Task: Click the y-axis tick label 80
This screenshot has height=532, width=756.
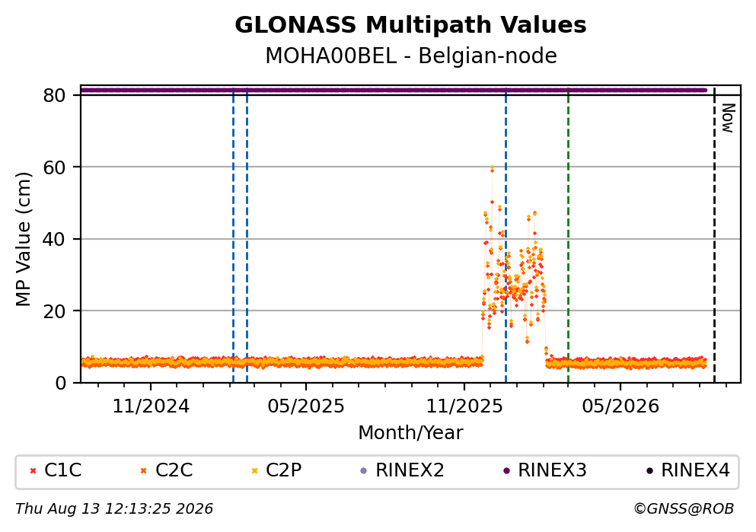Action: [54, 95]
